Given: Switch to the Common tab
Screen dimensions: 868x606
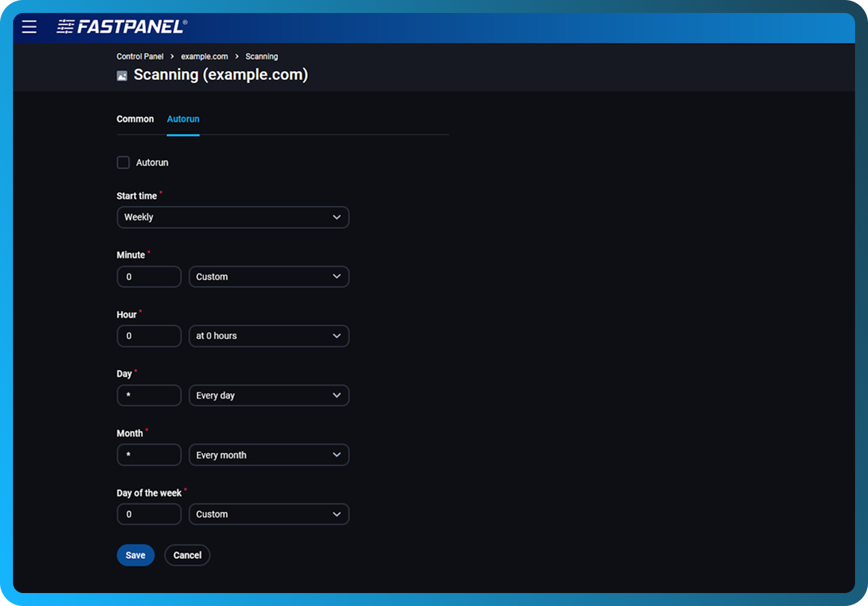Looking at the screenshot, I should [135, 119].
